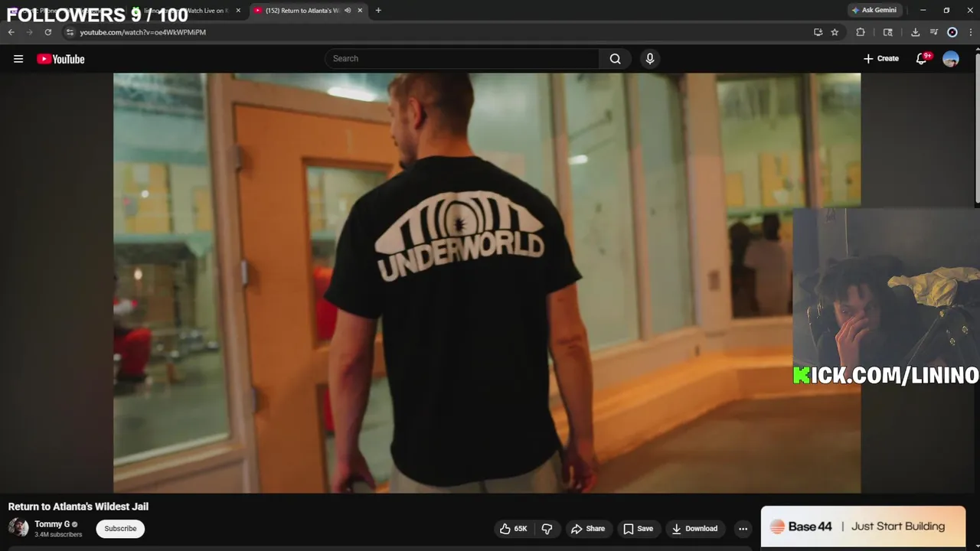Open browser downloads icon
This screenshot has height=551, width=980.
(915, 32)
